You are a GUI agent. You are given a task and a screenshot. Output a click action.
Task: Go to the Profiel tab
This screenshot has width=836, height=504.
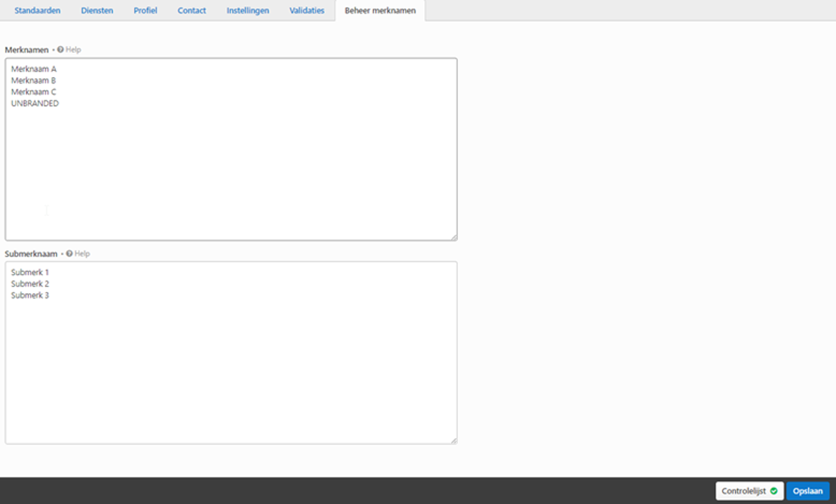145,10
